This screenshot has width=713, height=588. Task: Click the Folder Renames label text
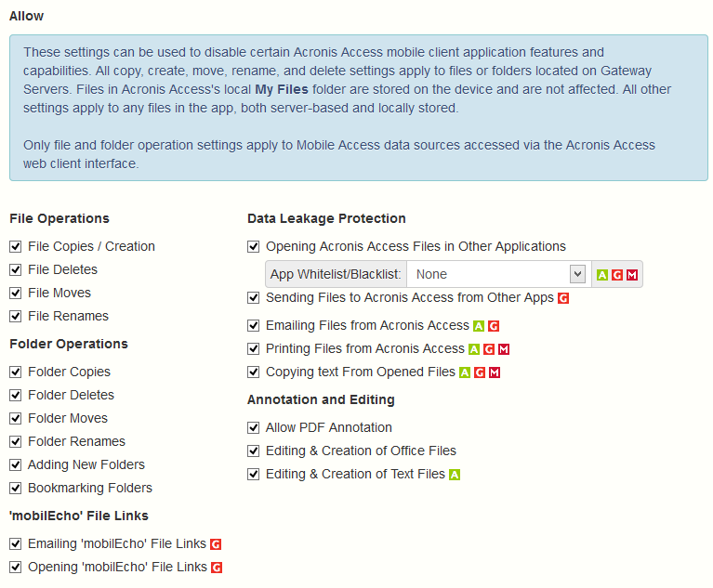pos(76,441)
